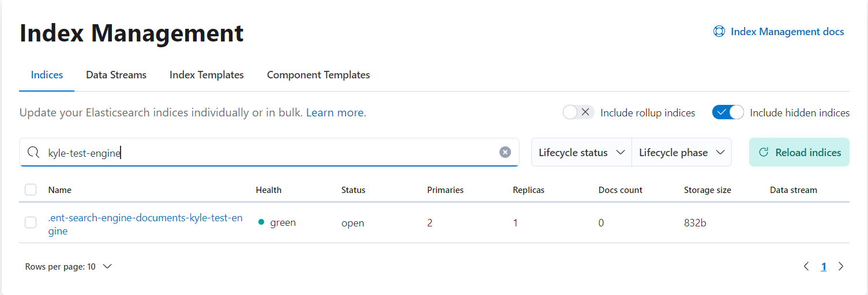Click the reload arrow icon
Viewport: 868px width, 295px height.
pyautogui.click(x=764, y=153)
